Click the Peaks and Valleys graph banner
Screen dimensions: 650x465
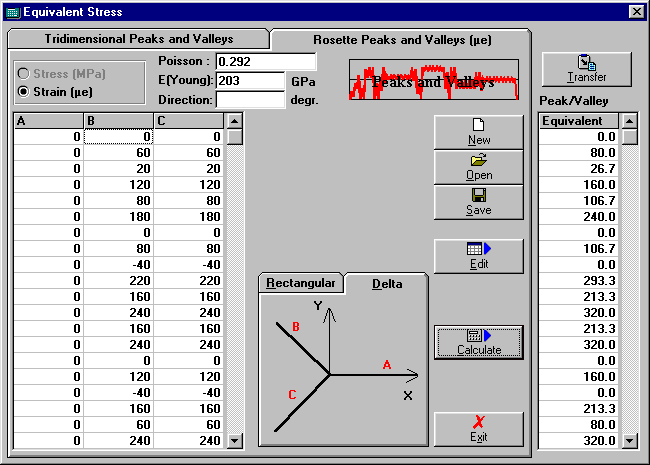(434, 81)
